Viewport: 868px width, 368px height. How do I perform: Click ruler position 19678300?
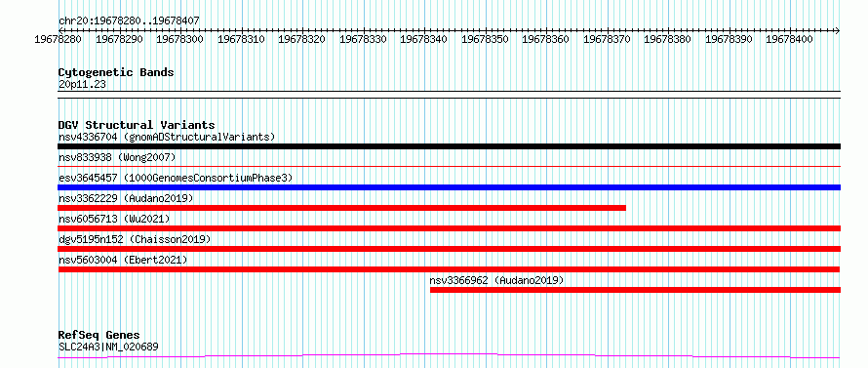click(x=179, y=39)
